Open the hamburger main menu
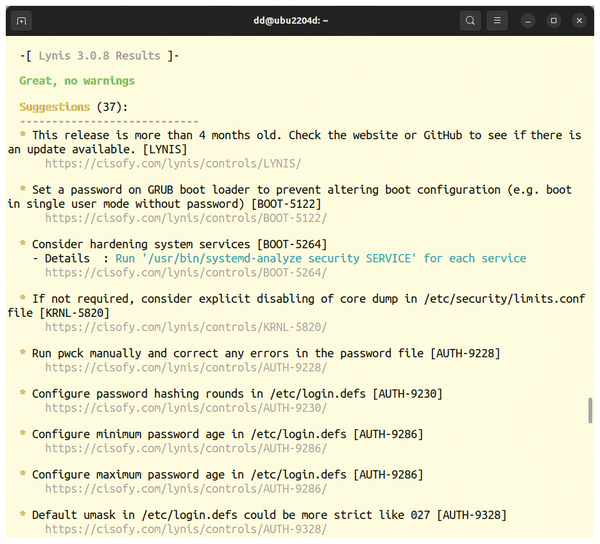Viewport: 600px width, 544px height. (x=497, y=21)
